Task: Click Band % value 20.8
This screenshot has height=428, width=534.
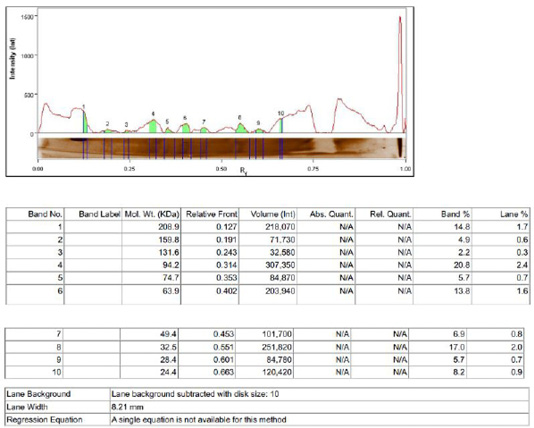Action: [x=462, y=265]
